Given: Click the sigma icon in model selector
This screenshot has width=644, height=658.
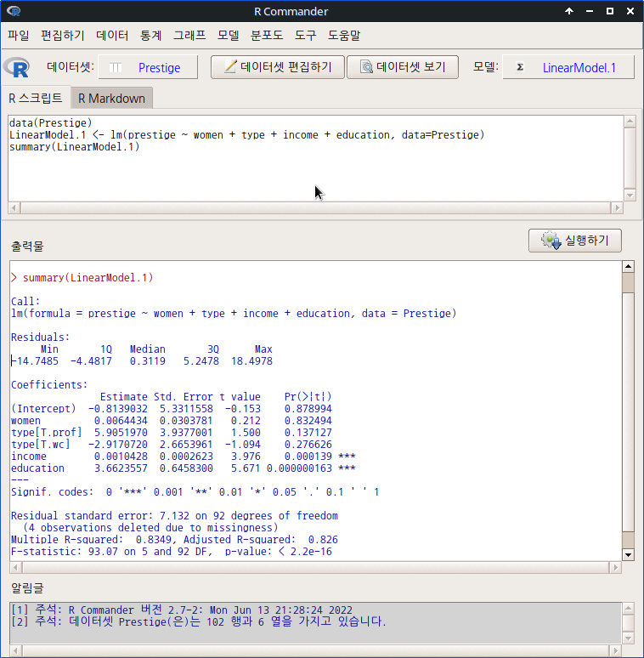Looking at the screenshot, I should point(520,67).
